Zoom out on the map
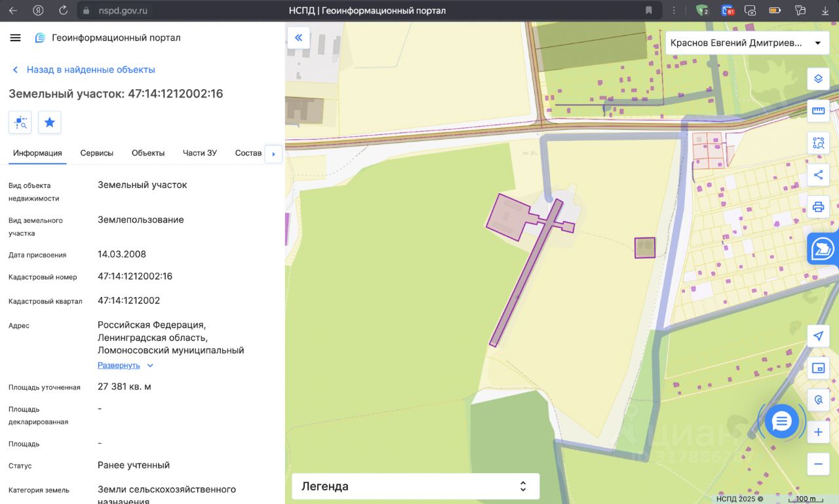This screenshot has width=839, height=504. click(x=818, y=464)
